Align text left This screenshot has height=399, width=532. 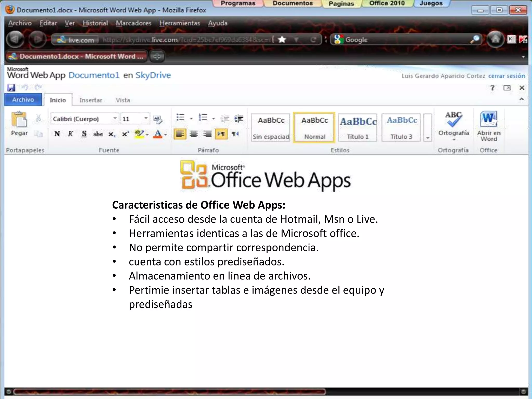pyautogui.click(x=180, y=134)
